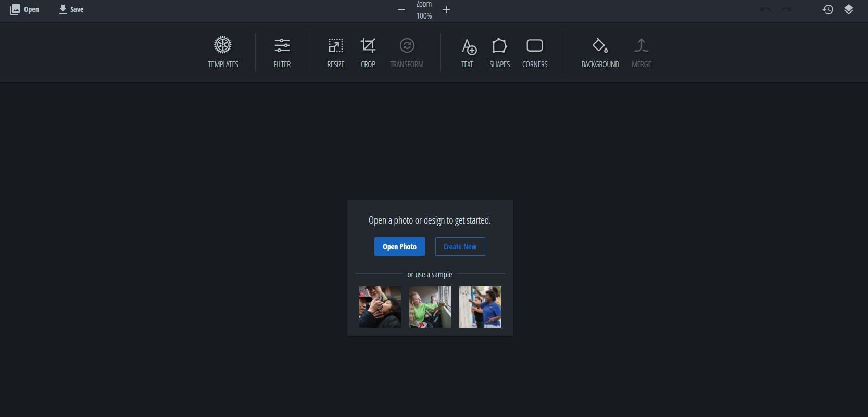The height and width of the screenshot is (417, 868).
Task: Click the Transform tool icon
Action: [407, 52]
